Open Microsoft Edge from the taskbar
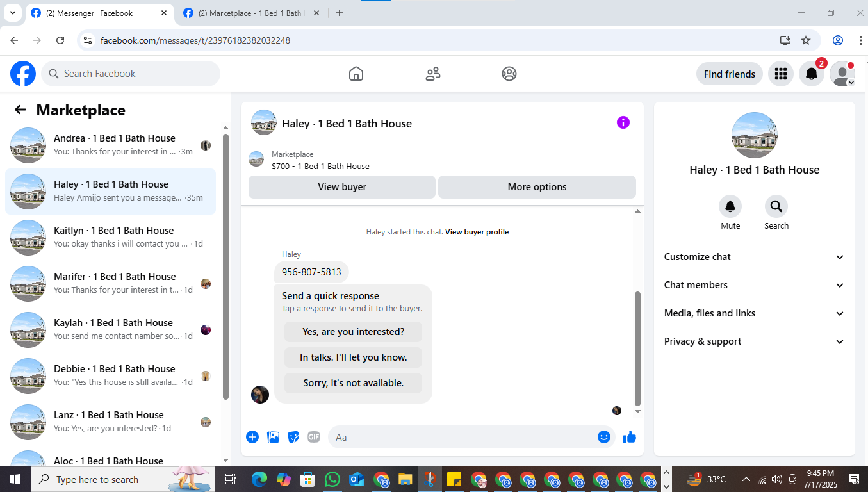This screenshot has height=492, width=868. point(259,479)
